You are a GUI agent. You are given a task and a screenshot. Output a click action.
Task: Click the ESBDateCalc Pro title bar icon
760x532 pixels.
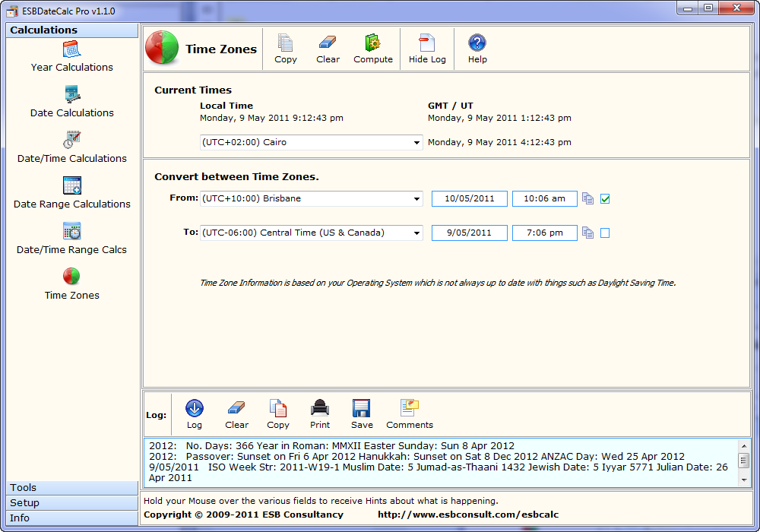[12, 11]
